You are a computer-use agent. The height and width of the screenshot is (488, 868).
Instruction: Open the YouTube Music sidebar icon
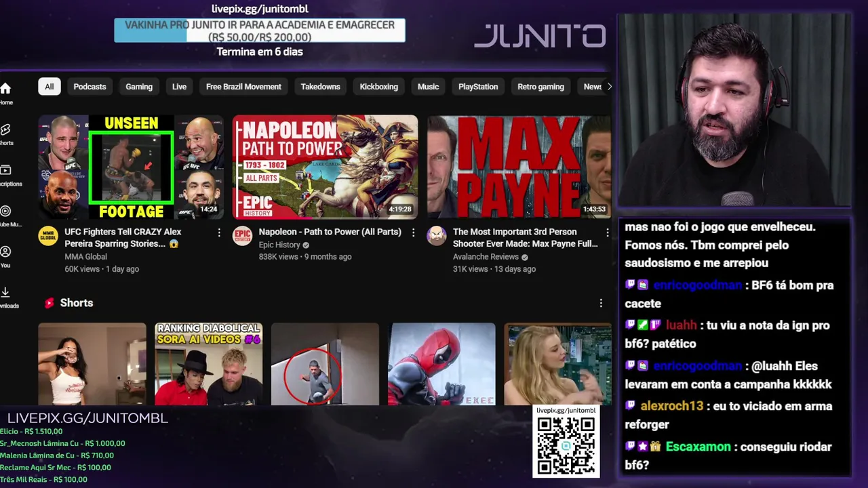(x=5, y=211)
